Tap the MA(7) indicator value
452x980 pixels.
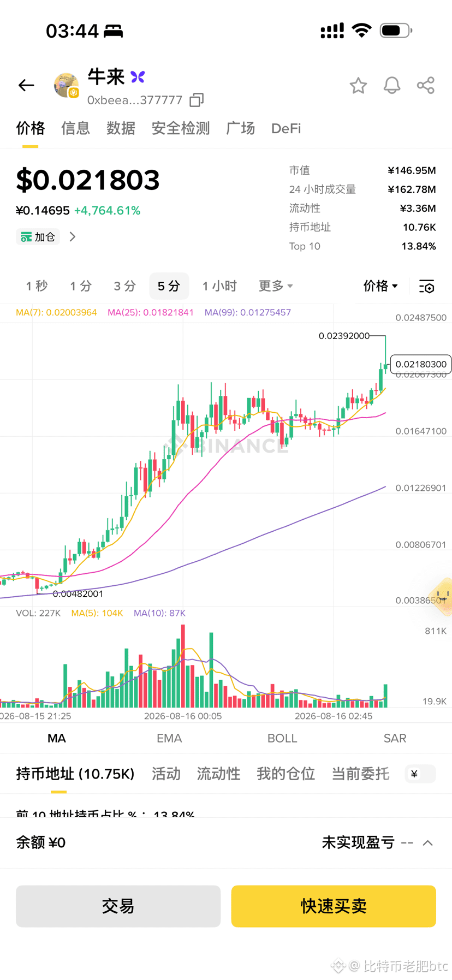tap(56, 312)
